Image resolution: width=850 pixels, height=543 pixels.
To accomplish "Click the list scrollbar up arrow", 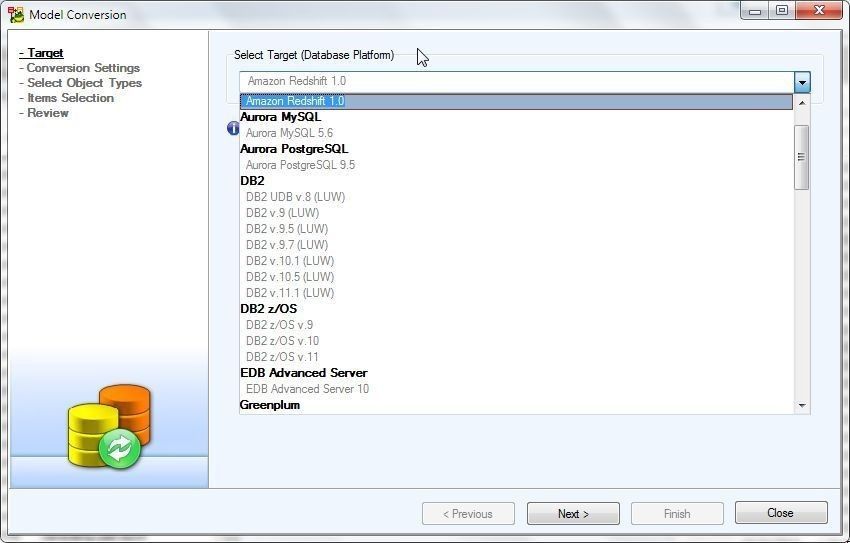I will (x=802, y=102).
